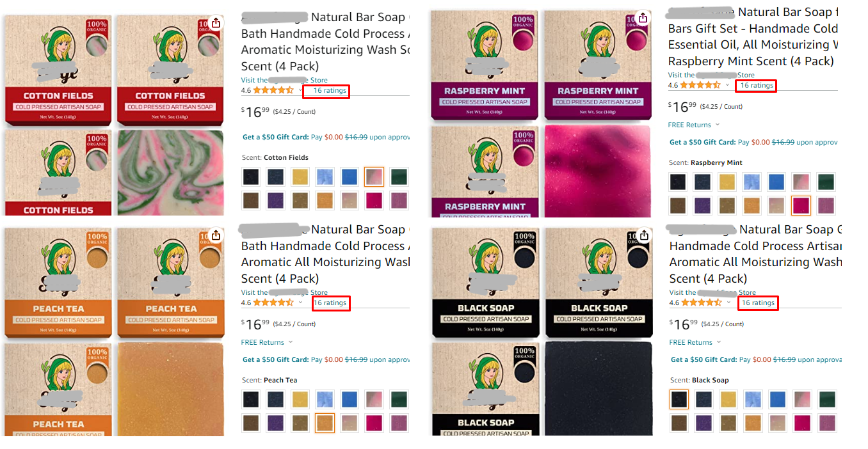Click share icon on Raspberry Mint listing
This screenshot has width=868, height=449.
click(x=643, y=18)
